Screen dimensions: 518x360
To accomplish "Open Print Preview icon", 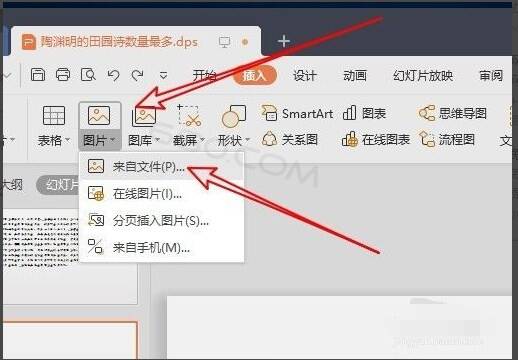I will [88, 75].
